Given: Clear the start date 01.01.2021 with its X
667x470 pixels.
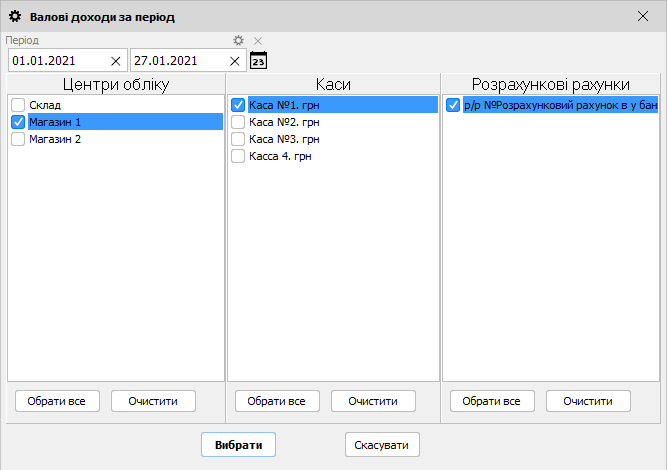Looking at the screenshot, I should point(115,61).
